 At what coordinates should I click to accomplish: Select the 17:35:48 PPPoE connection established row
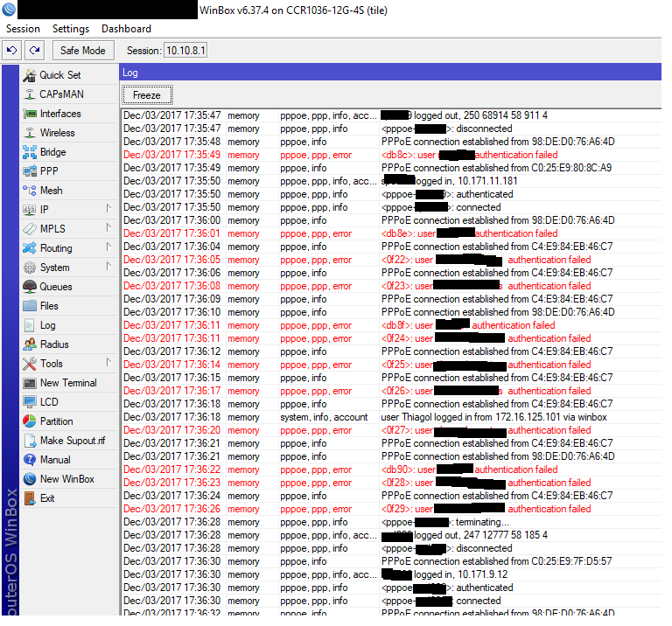coord(392,143)
